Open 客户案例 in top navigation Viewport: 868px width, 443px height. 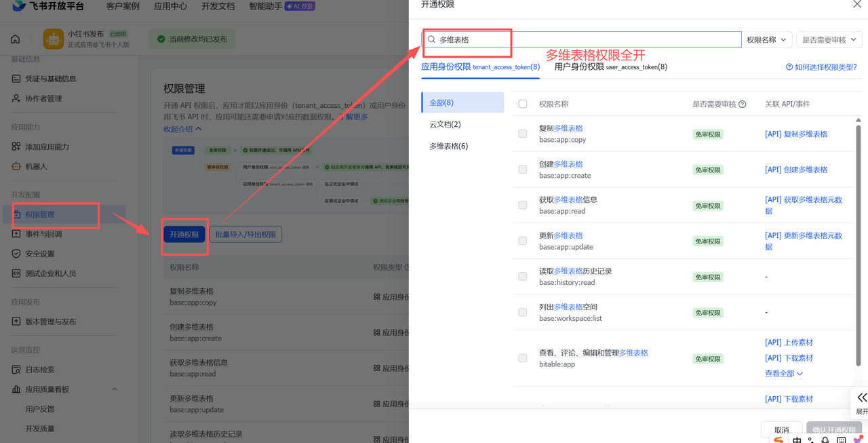pyautogui.click(x=123, y=6)
